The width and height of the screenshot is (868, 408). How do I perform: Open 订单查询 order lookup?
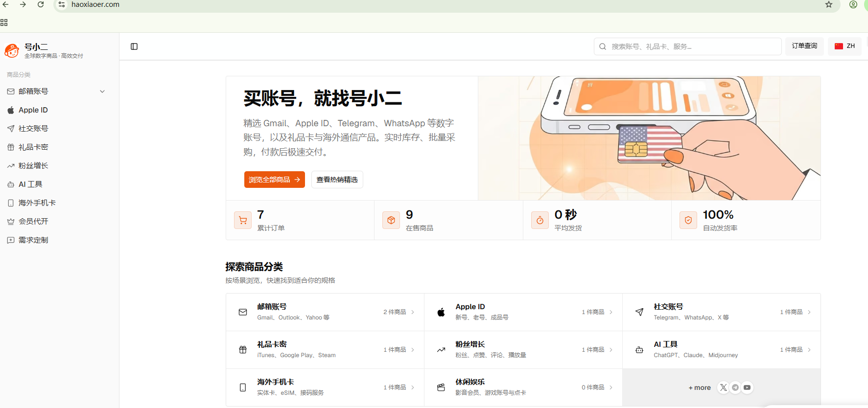[x=804, y=46]
